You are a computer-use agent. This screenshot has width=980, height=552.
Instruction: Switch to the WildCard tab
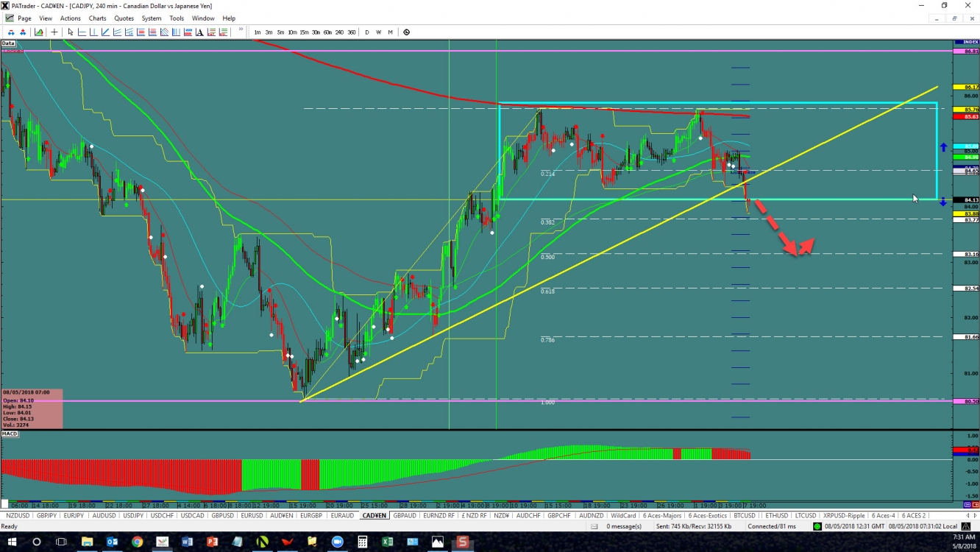623,515
